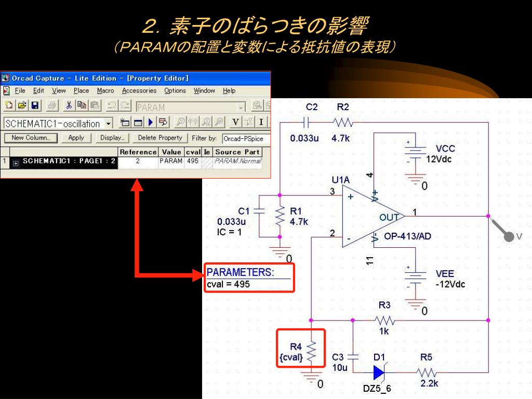Open the Place menu
Screen dimensions: 532x399
81,90
